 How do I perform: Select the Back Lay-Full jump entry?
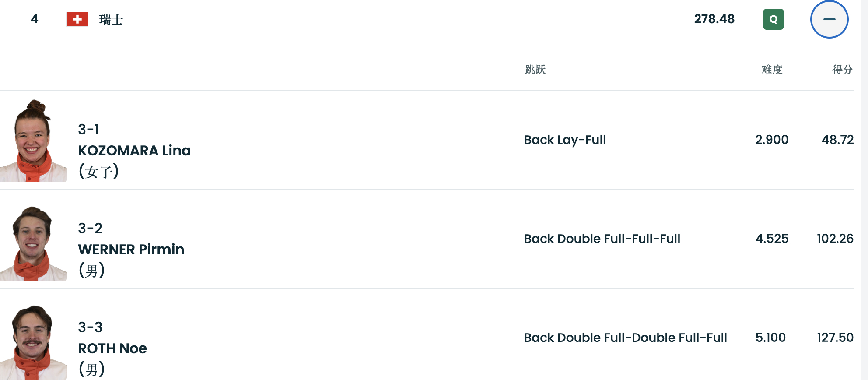click(565, 140)
